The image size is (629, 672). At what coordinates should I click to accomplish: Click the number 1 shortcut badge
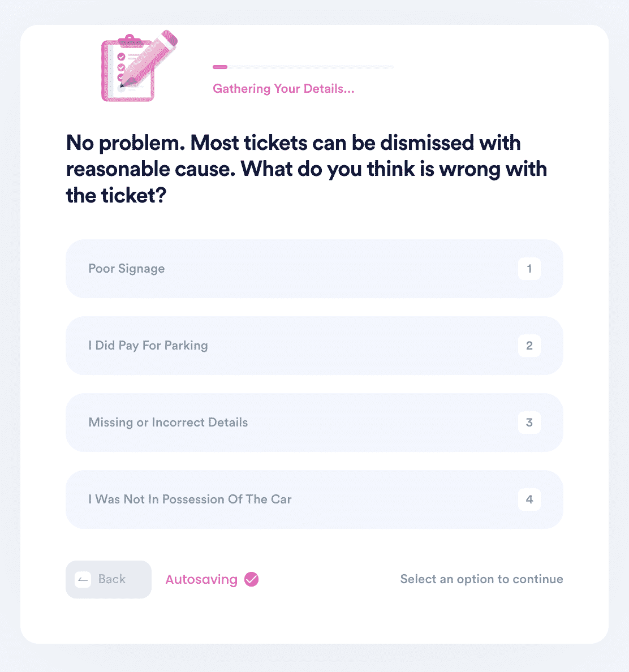(529, 269)
